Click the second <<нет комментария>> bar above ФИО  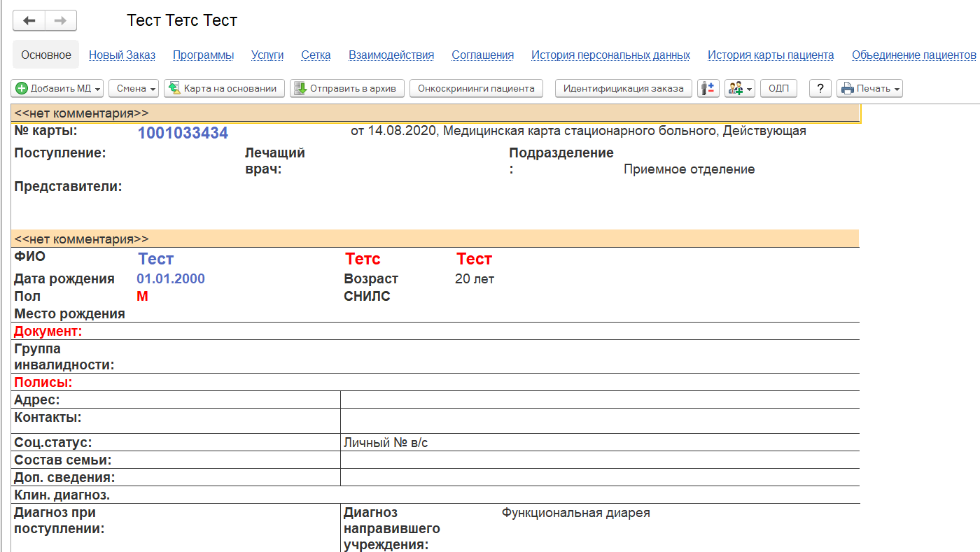435,239
